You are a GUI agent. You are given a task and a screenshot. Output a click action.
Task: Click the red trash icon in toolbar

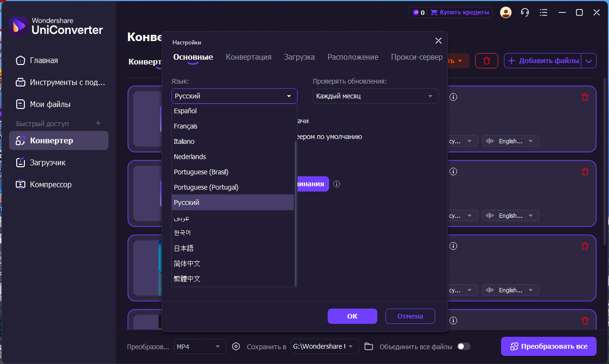(487, 61)
